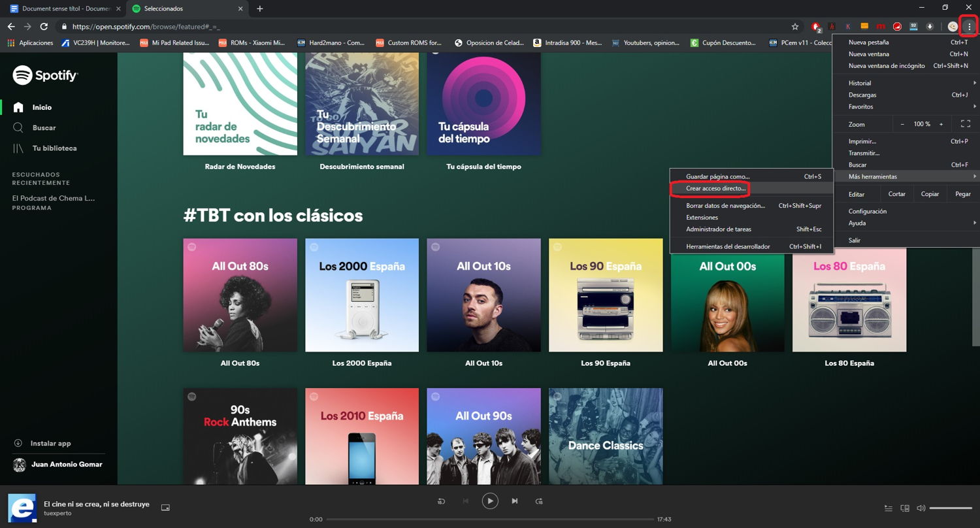
Task: Click the red K extension icon
Action: pyautogui.click(x=848, y=27)
